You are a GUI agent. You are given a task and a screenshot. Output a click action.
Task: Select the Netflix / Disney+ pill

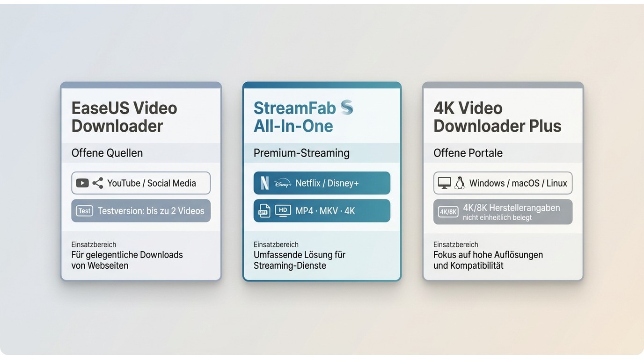pyautogui.click(x=322, y=183)
